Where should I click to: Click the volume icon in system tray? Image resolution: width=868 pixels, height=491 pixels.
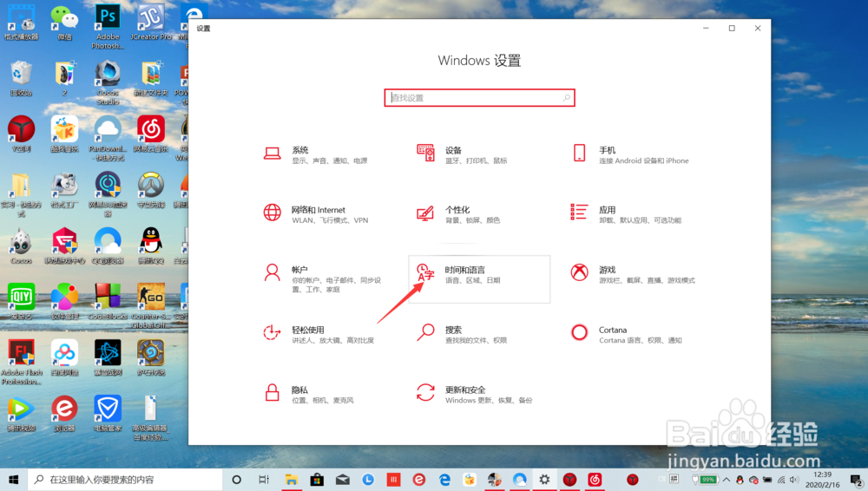point(795,480)
